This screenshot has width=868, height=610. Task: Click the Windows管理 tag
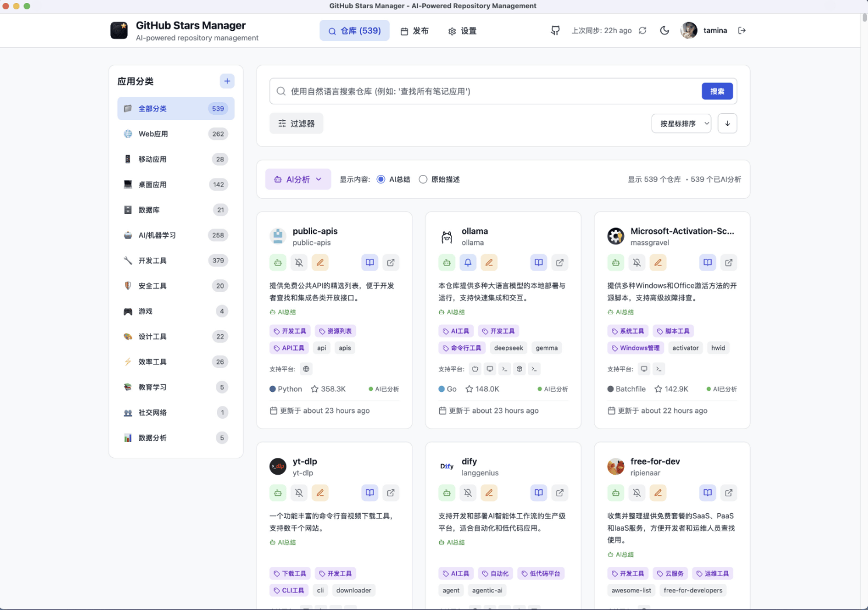pos(636,348)
